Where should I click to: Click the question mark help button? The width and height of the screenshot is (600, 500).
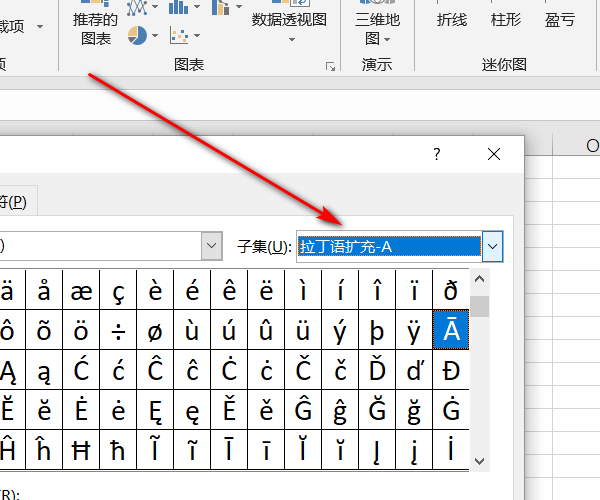point(436,154)
